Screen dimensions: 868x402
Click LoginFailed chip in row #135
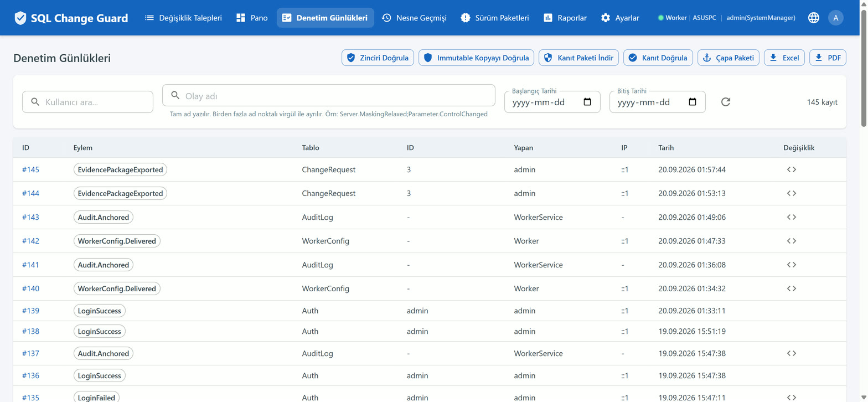[96, 398]
